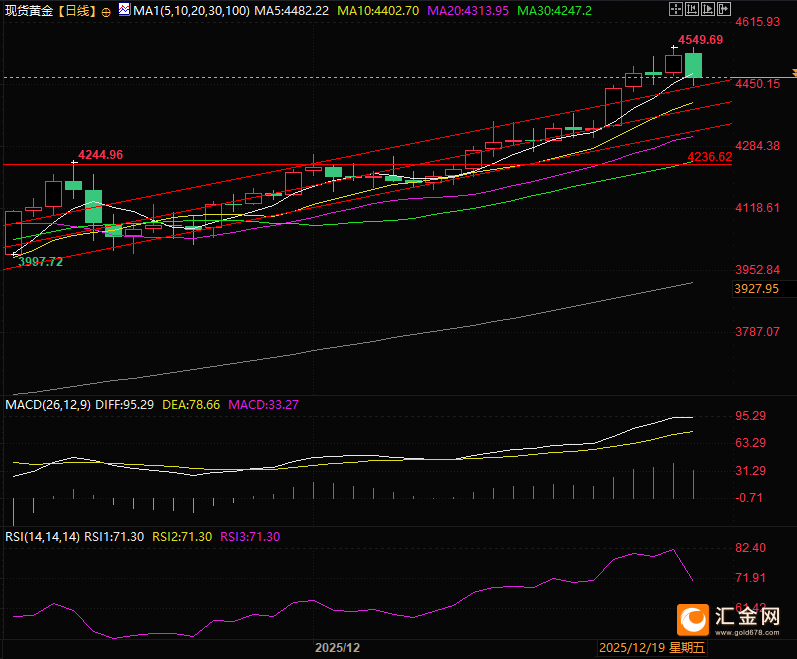The width and height of the screenshot is (797, 659).
Task: Click the 71.91 RSI axis value
Action: click(750, 578)
